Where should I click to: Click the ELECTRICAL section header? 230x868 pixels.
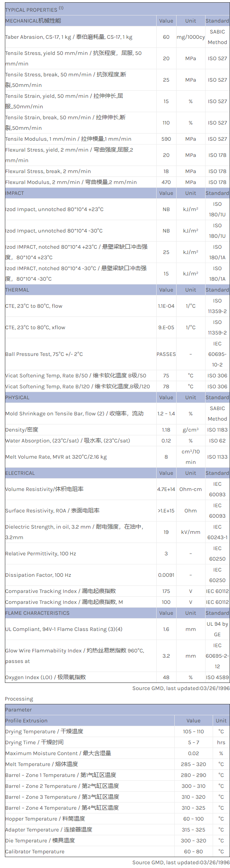(20, 473)
